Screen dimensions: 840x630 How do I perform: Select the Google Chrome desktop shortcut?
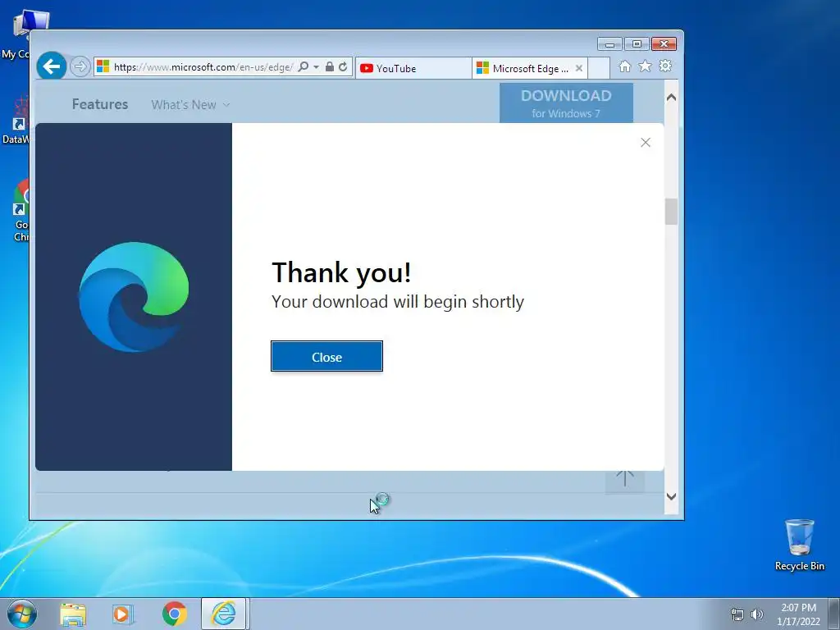(20, 211)
